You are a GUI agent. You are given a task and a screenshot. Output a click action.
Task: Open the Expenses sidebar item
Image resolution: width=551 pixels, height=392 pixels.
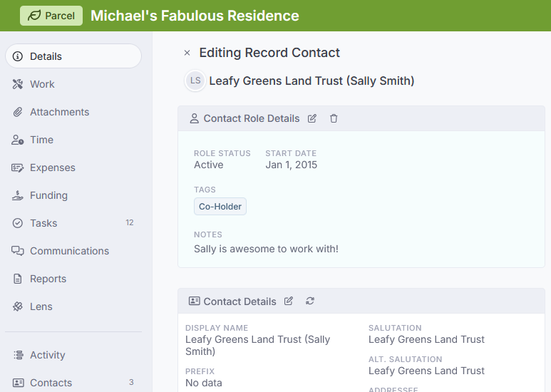point(73,167)
